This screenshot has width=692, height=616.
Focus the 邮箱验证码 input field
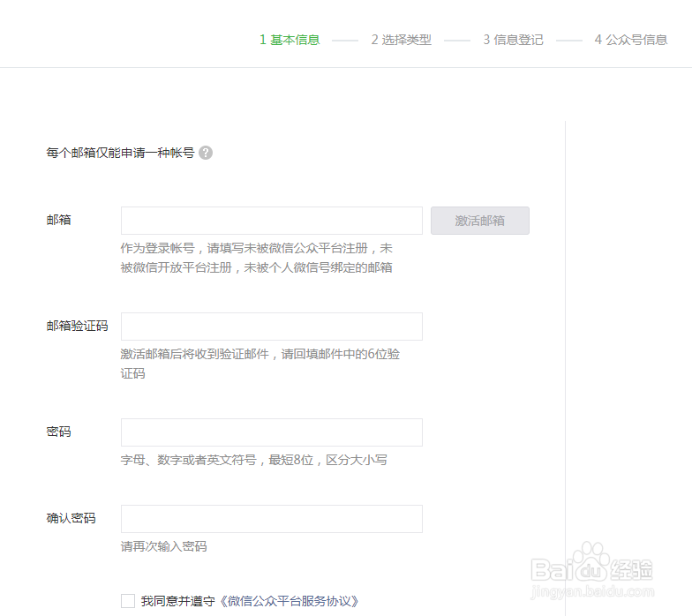272,327
